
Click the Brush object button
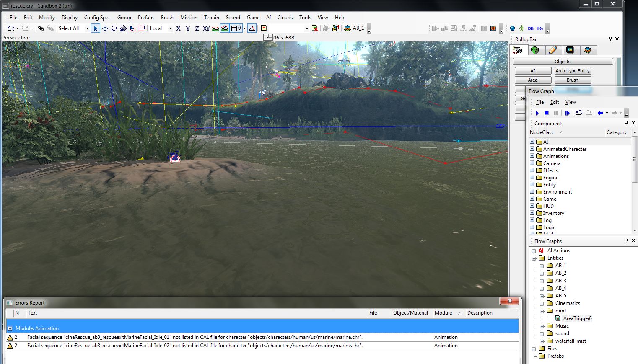(x=573, y=80)
